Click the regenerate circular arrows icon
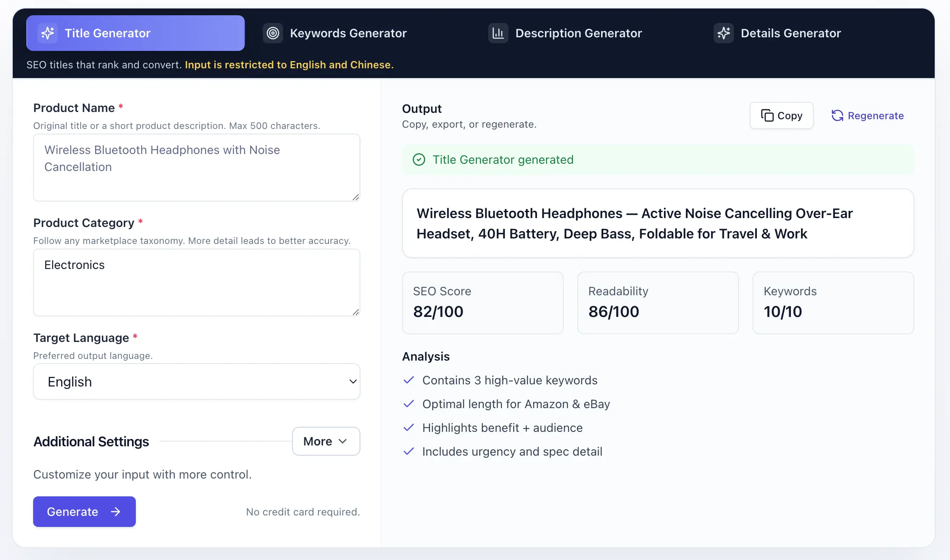Image resolution: width=950 pixels, height=560 pixels. point(837,115)
